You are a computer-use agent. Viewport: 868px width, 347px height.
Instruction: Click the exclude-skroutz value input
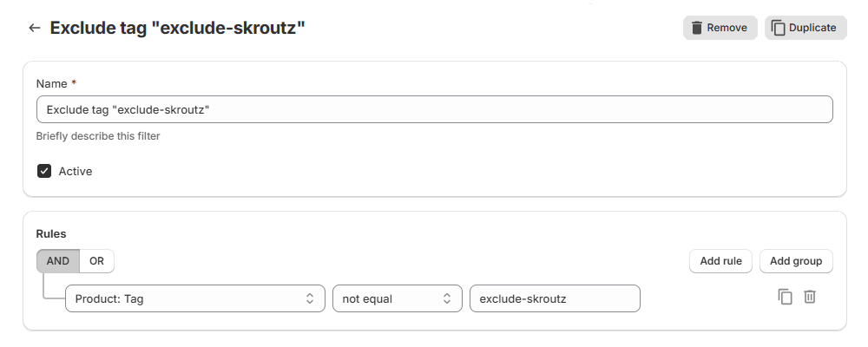[555, 298]
